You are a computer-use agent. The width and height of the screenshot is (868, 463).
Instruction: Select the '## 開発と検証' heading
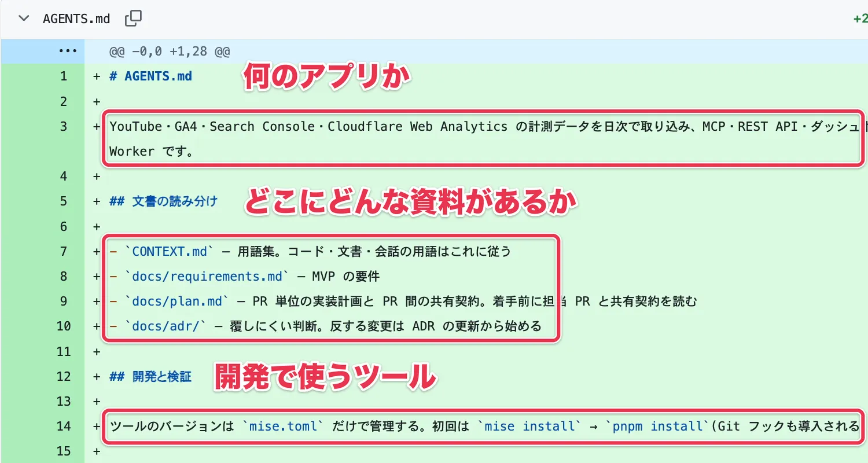tap(150, 377)
